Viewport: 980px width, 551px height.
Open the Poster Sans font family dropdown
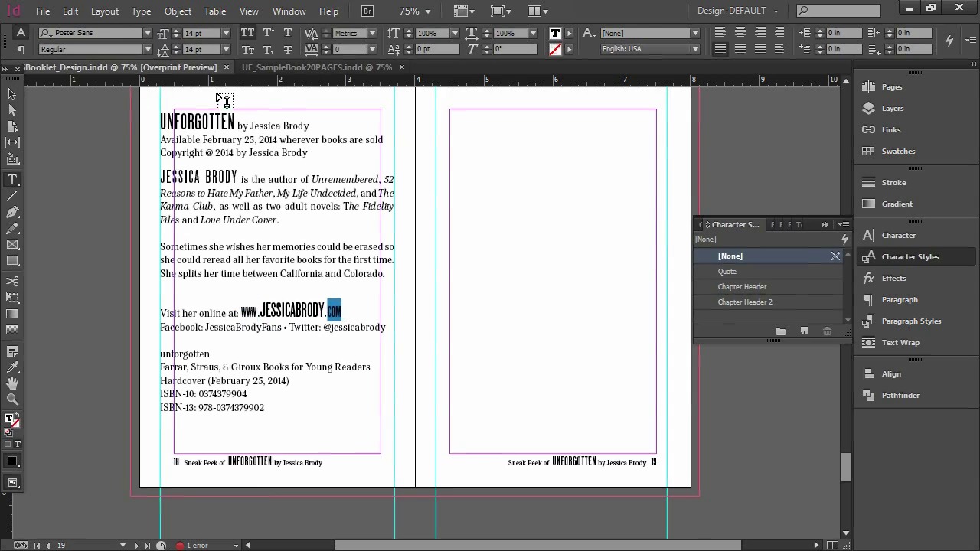[147, 34]
